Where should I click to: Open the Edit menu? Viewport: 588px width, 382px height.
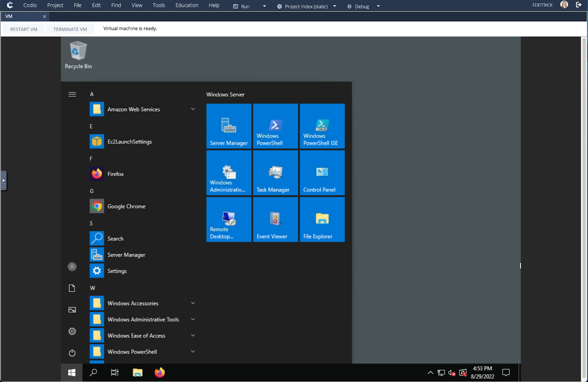click(x=96, y=5)
